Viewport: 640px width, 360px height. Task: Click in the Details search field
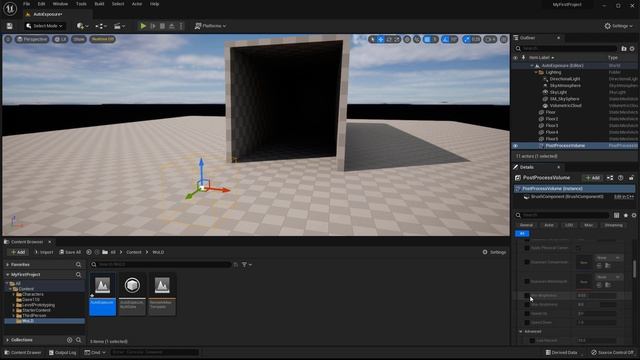(562, 215)
